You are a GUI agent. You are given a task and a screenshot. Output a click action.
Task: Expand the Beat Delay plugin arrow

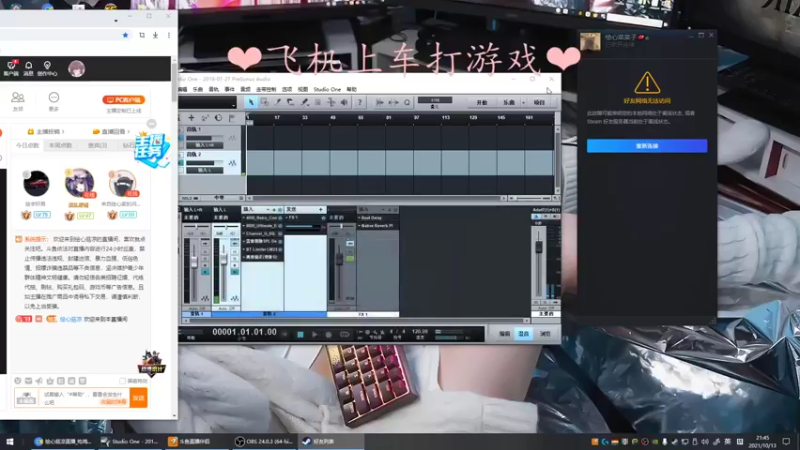tap(360, 218)
